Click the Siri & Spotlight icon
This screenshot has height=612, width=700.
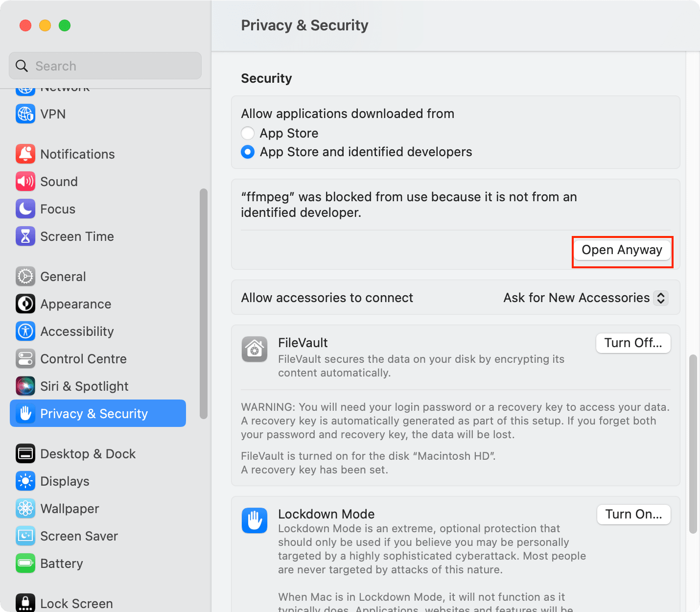tap(25, 386)
